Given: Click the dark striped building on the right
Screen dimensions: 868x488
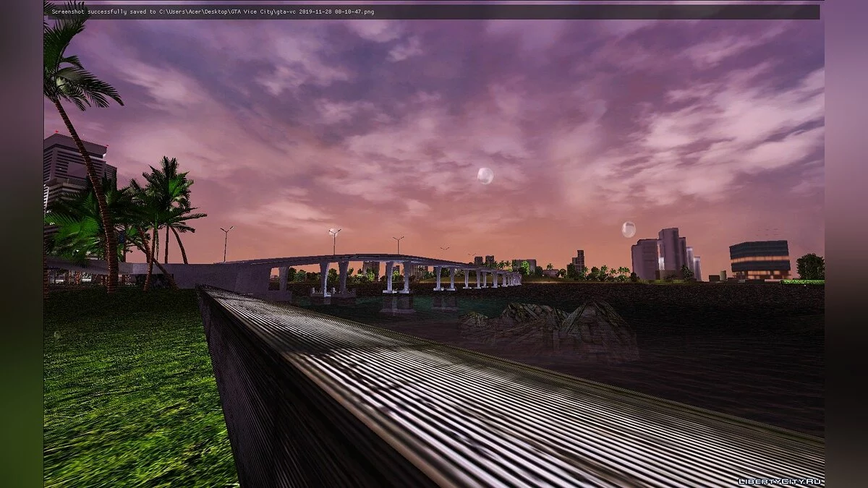Looking at the screenshot, I should [x=759, y=260].
